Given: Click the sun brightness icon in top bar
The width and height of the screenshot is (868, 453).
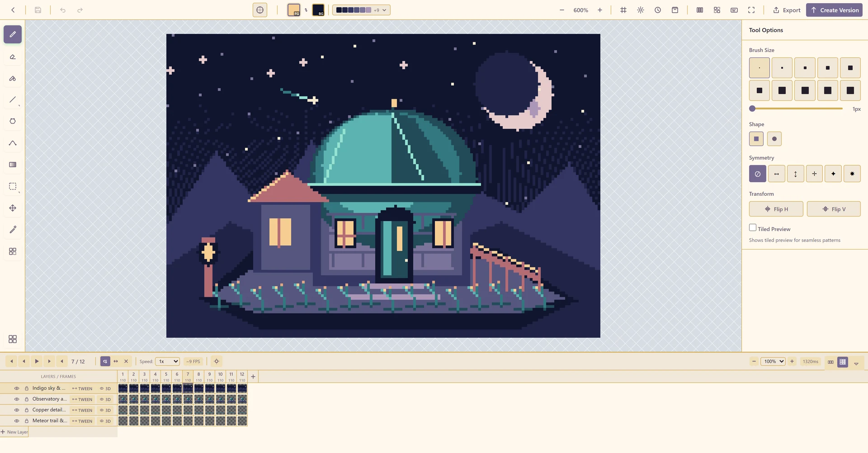Looking at the screenshot, I should click(641, 10).
